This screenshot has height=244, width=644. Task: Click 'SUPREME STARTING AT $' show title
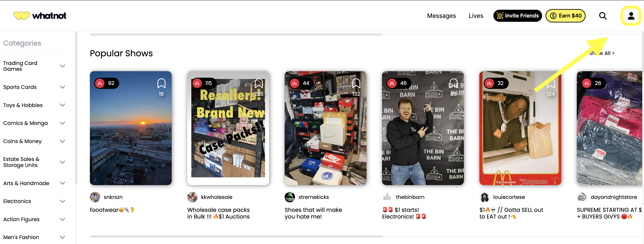click(x=609, y=213)
